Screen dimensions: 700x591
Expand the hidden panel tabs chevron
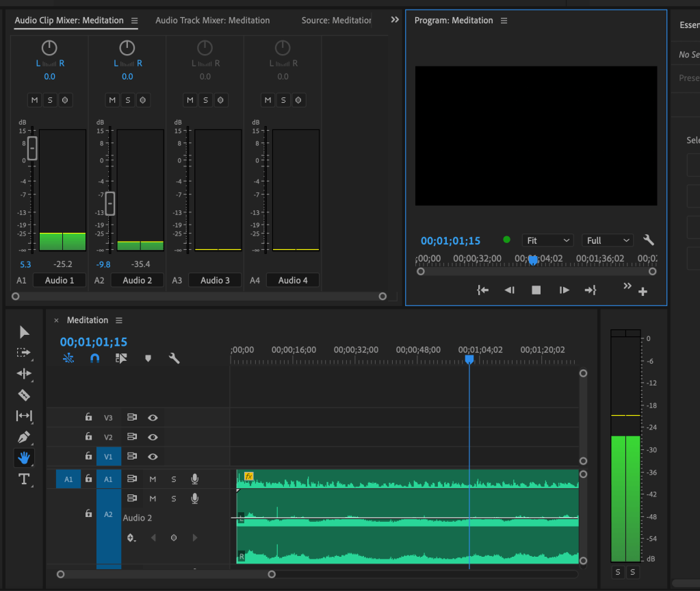[x=395, y=20]
